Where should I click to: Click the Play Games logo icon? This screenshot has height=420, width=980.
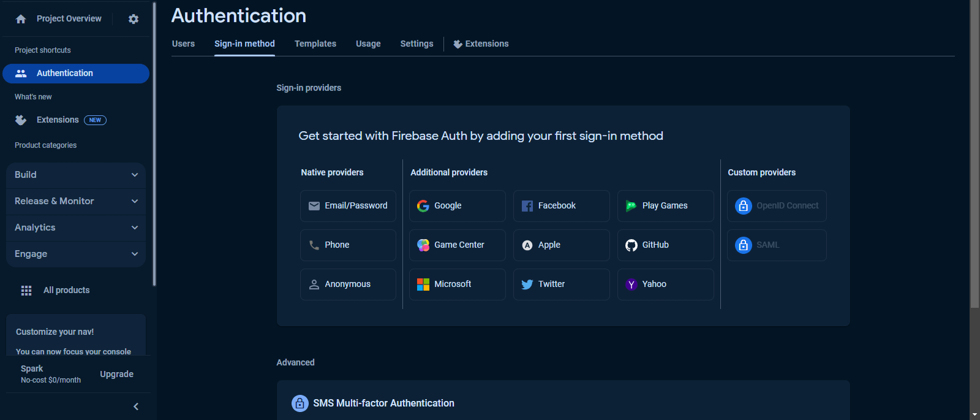click(x=631, y=206)
